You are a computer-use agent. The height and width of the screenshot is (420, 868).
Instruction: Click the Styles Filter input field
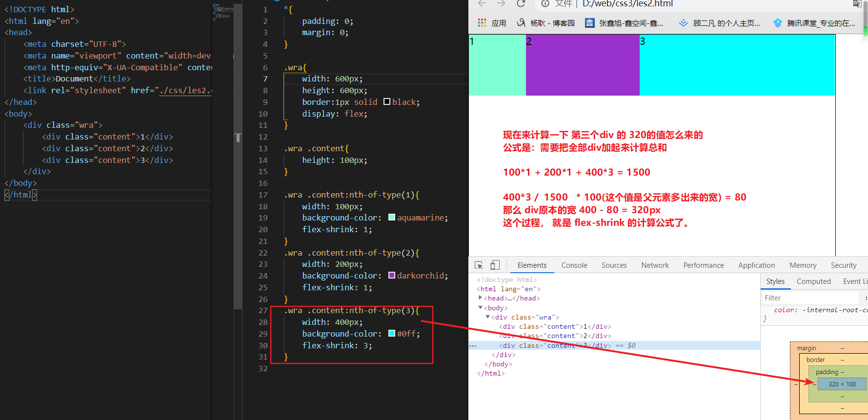pos(810,298)
